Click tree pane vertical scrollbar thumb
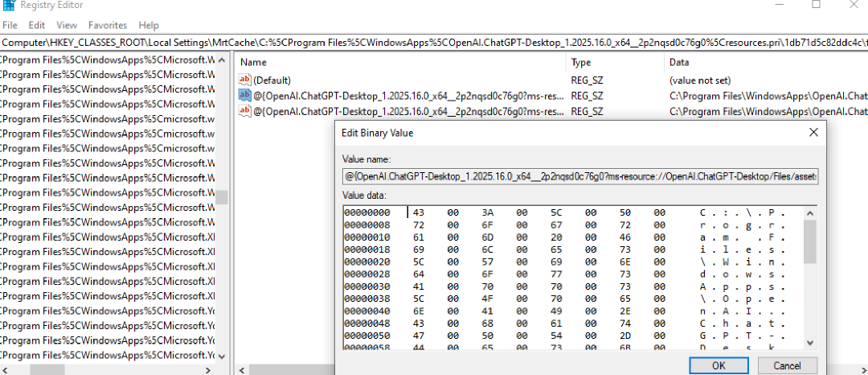 222,198
